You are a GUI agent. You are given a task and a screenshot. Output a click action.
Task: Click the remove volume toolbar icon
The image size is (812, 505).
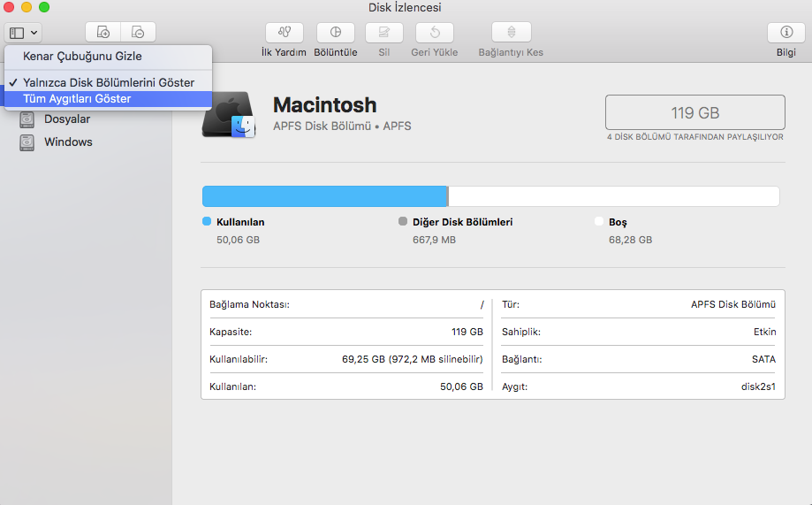click(138, 33)
